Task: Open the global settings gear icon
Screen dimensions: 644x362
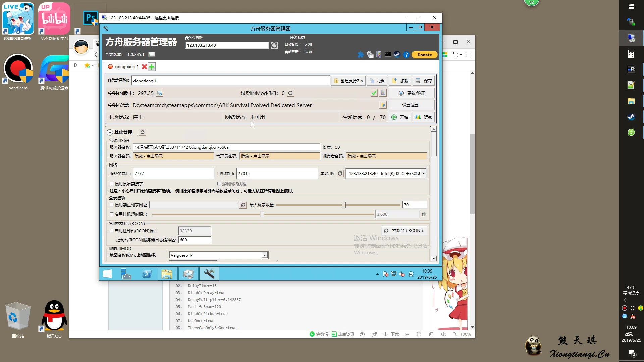Action: 370,55
